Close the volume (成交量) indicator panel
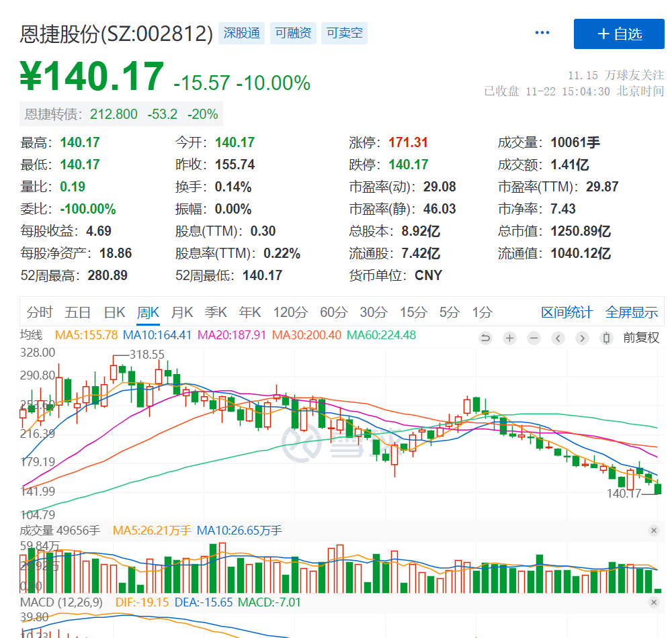The width and height of the screenshot is (672, 638). [x=653, y=531]
